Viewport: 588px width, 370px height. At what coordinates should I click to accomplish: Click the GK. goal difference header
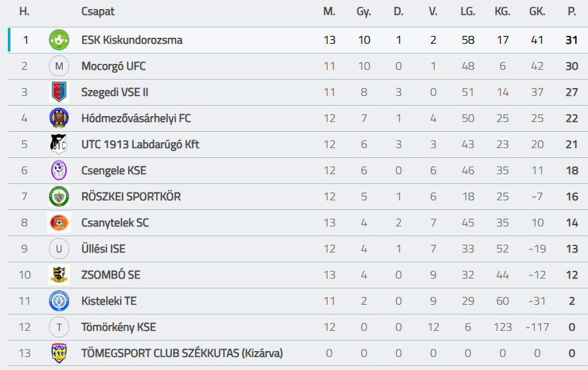coord(537,12)
